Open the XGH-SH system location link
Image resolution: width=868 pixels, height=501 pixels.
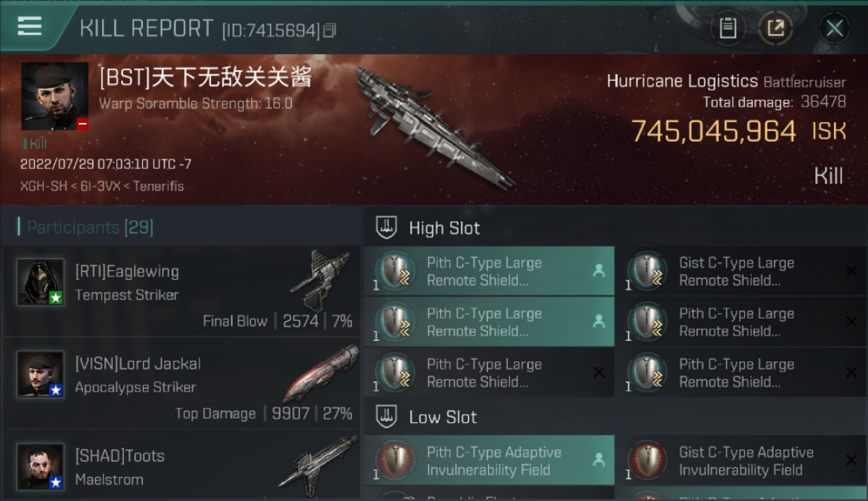[x=43, y=186]
